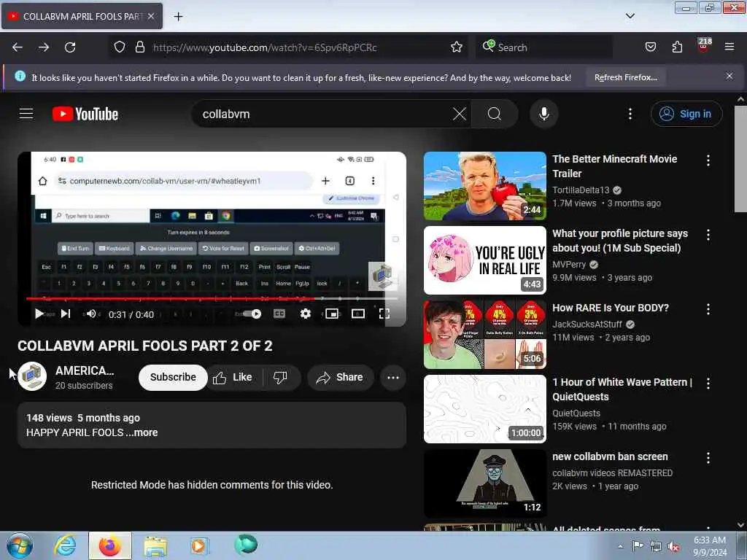
Task: Open Windows Media Player from taskbar
Action: tap(199, 545)
